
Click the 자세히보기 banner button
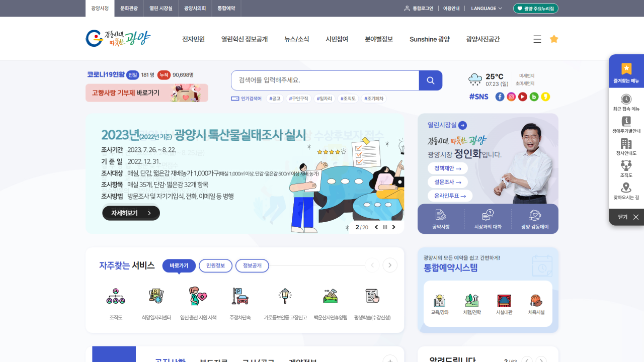tap(131, 213)
